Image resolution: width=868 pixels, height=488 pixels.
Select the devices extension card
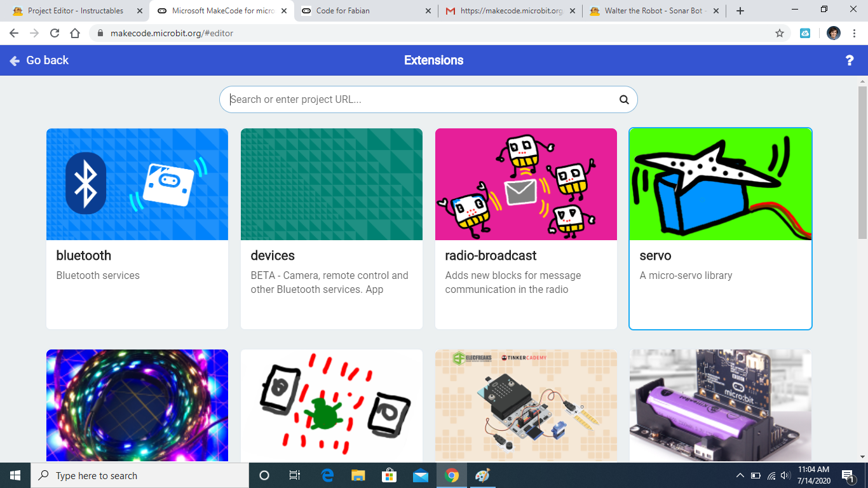(332, 229)
